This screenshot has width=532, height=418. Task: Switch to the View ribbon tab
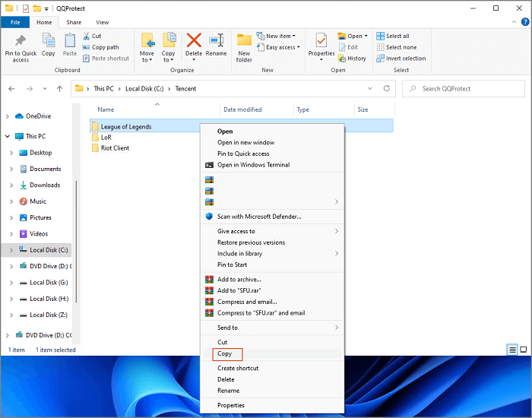(102, 23)
